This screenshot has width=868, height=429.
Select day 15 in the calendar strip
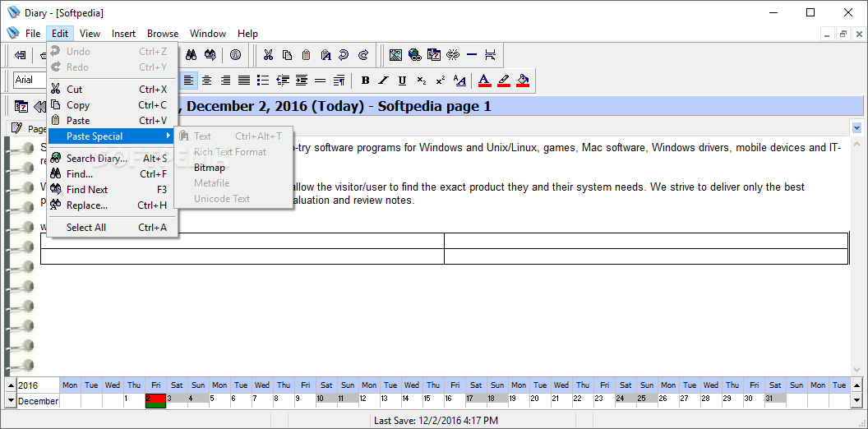[x=434, y=401]
